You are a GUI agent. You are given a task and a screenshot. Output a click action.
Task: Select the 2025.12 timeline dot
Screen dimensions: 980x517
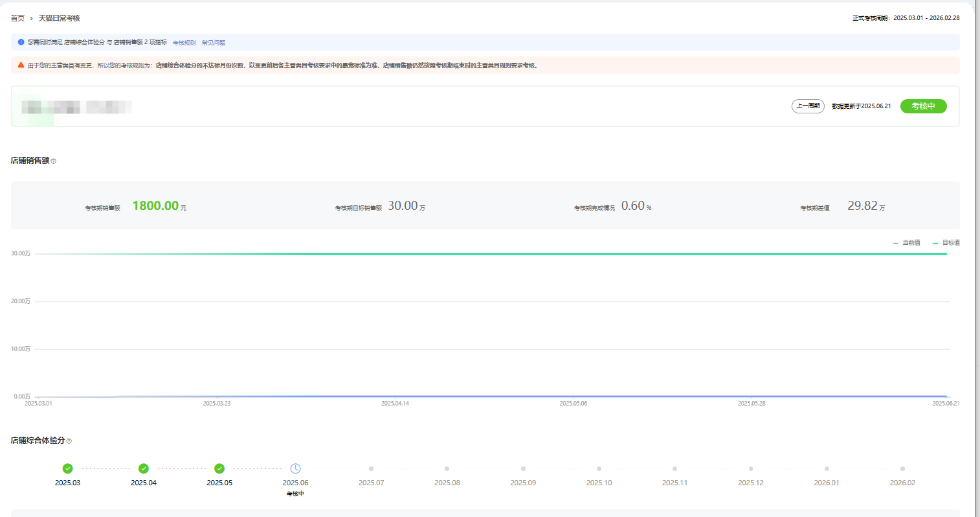point(751,468)
